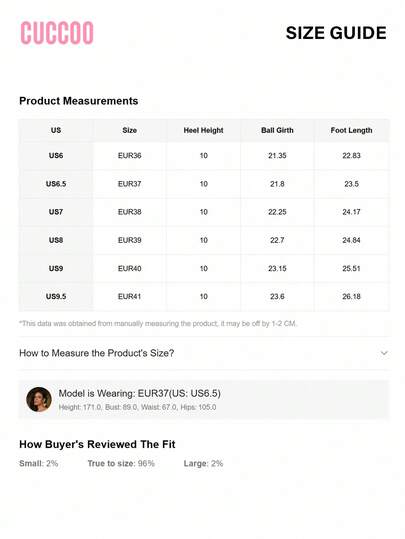This screenshot has height=539, width=405.
Task: Click the Small 2% fit stat
Action: 39,463
